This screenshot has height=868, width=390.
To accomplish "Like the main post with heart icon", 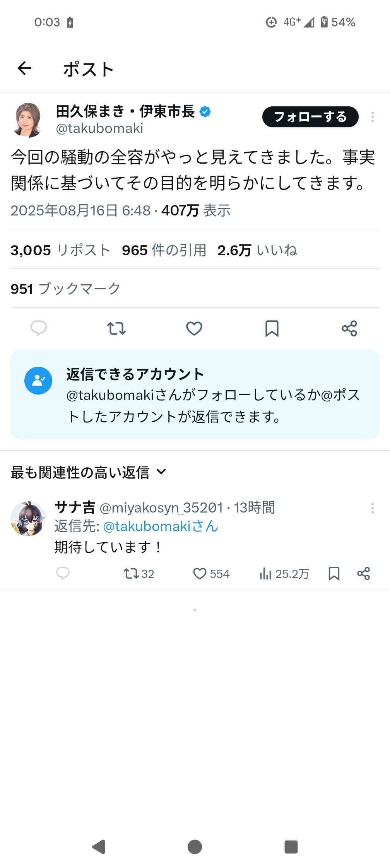I will pos(194,328).
